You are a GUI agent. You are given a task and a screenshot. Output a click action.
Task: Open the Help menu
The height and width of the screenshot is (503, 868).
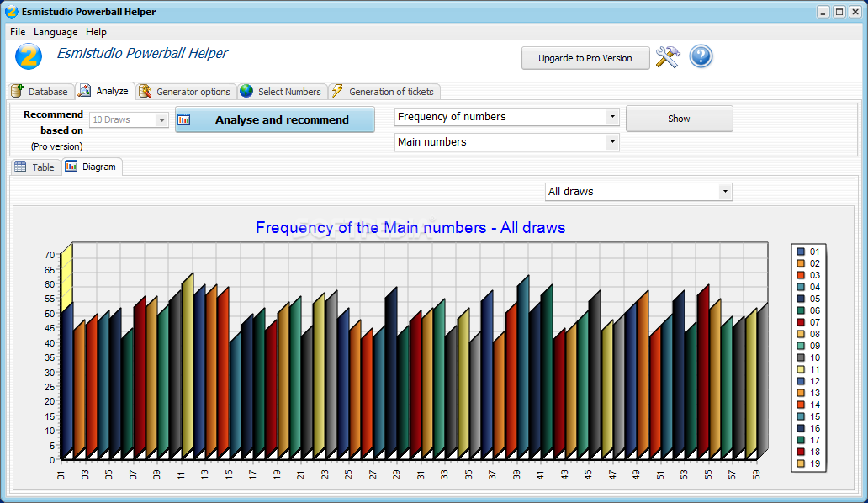coord(96,31)
